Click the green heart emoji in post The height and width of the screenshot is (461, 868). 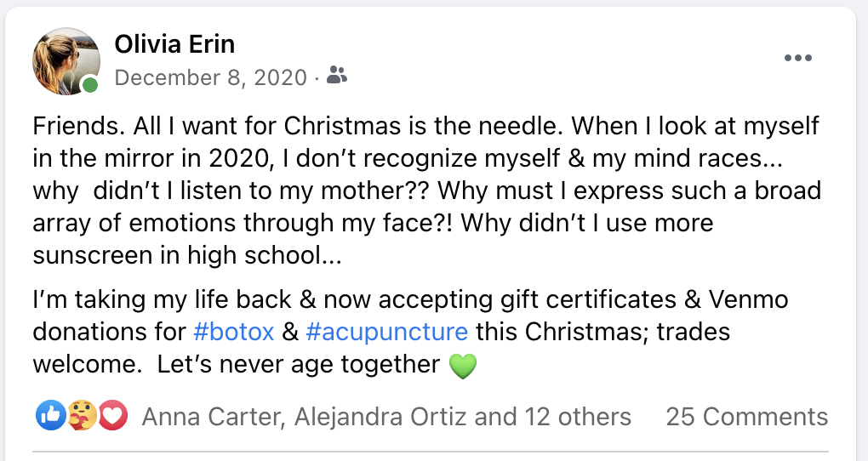[x=460, y=366]
